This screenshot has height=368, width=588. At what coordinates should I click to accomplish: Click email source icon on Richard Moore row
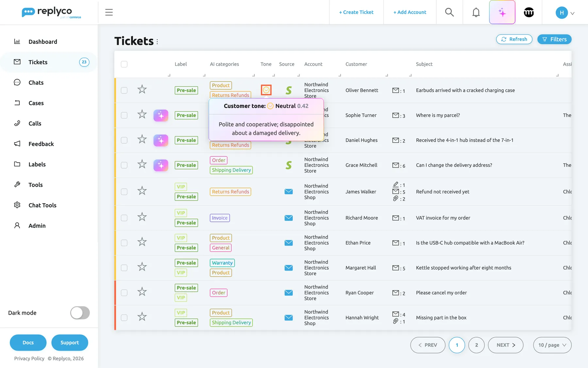(x=288, y=218)
